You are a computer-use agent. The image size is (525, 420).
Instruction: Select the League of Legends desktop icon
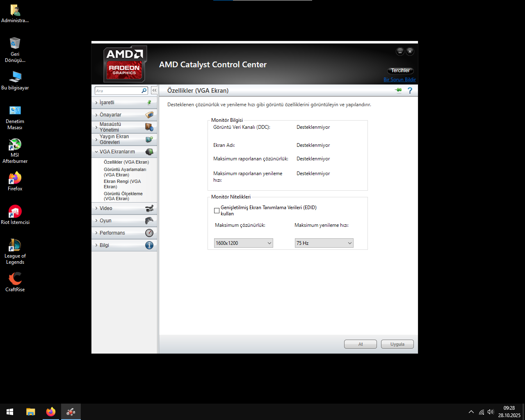point(15,251)
